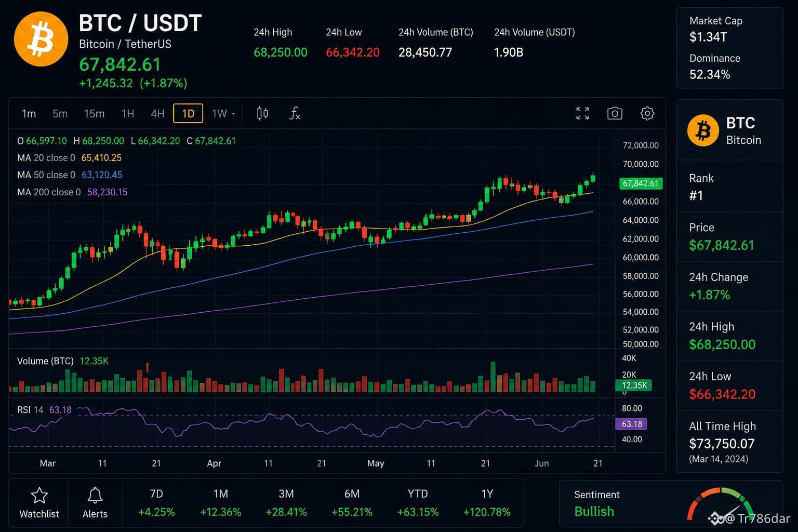Click the Apr label on time axis
Viewport: 798px width, 532px height.
tap(214, 463)
